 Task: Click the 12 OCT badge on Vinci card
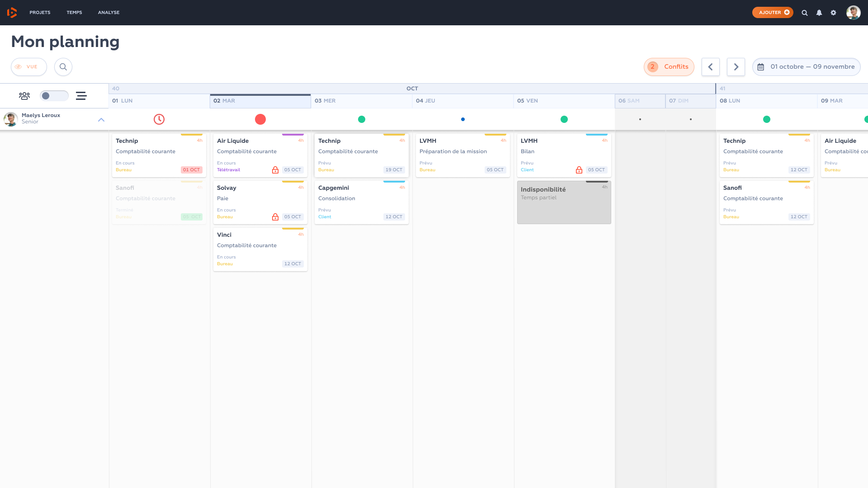pos(293,264)
